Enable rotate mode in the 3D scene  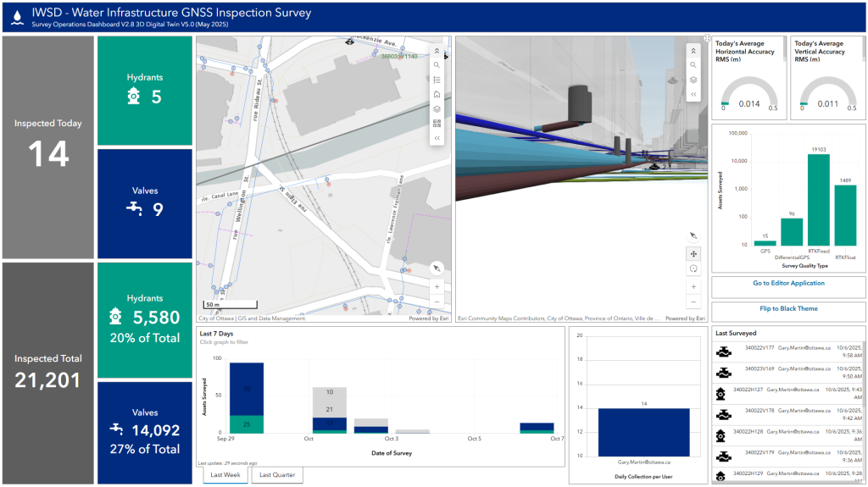(x=693, y=268)
